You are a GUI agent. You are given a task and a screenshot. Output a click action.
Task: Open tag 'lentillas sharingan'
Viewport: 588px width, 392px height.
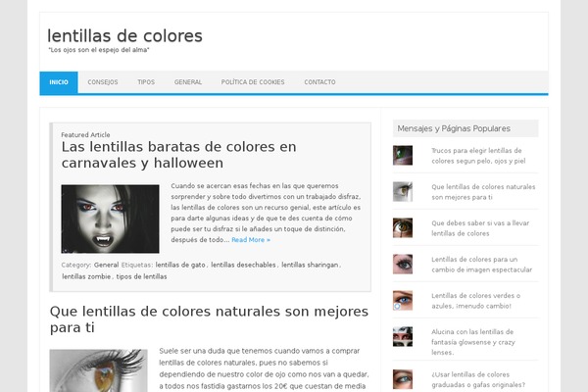click(310, 265)
